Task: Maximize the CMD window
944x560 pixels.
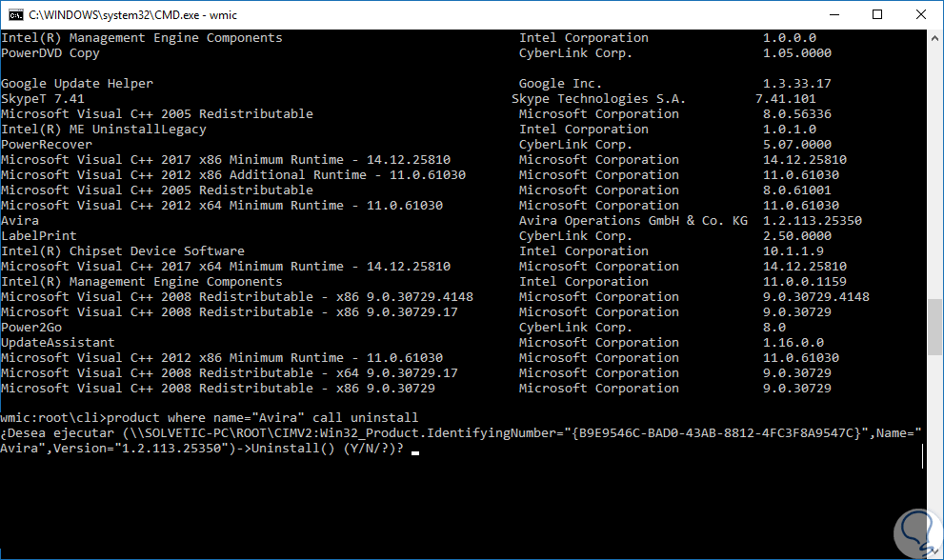Action: tap(876, 14)
